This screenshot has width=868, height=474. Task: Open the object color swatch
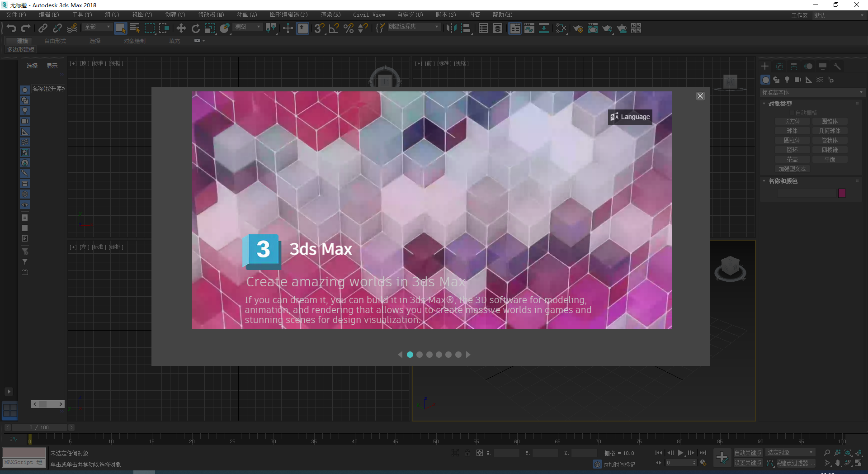point(842,193)
